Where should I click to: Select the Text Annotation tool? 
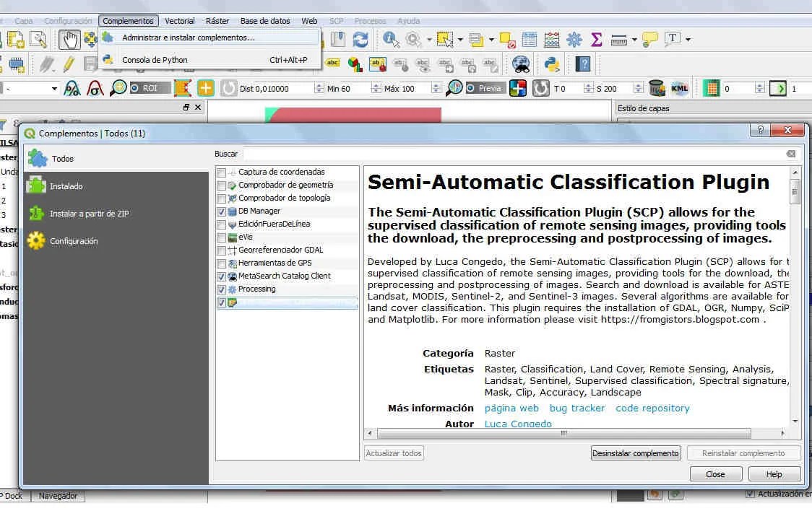[672, 39]
